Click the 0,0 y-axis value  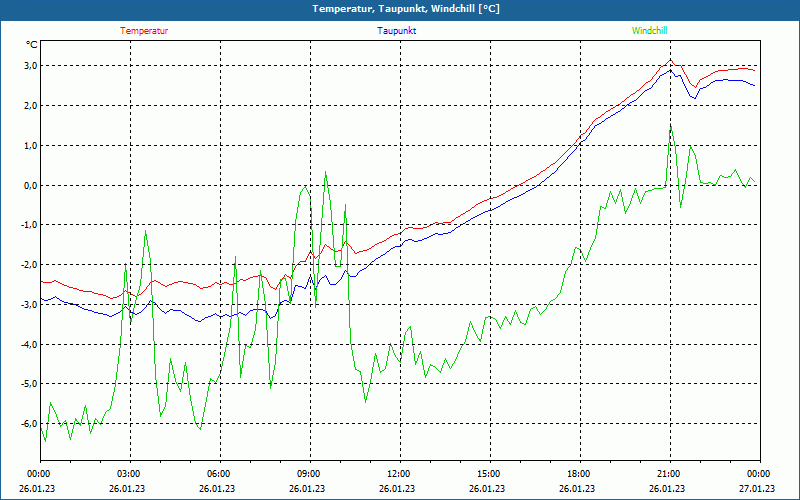tap(31, 185)
